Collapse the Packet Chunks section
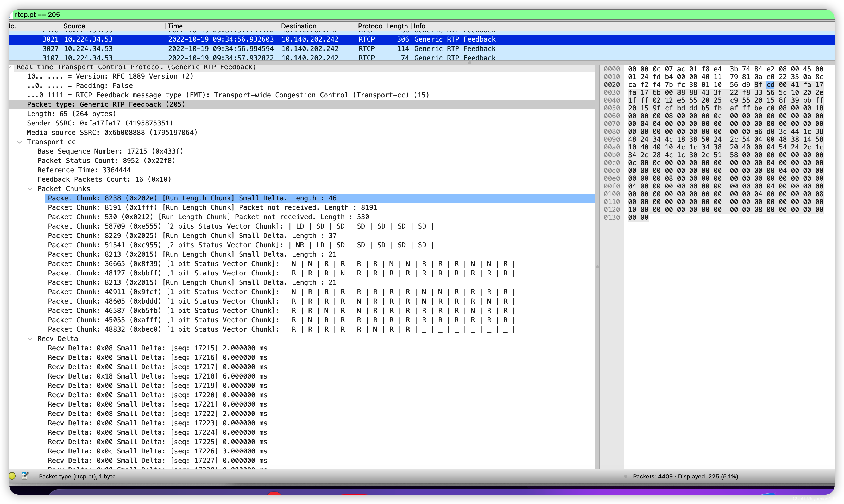This screenshot has width=844, height=504. click(30, 189)
